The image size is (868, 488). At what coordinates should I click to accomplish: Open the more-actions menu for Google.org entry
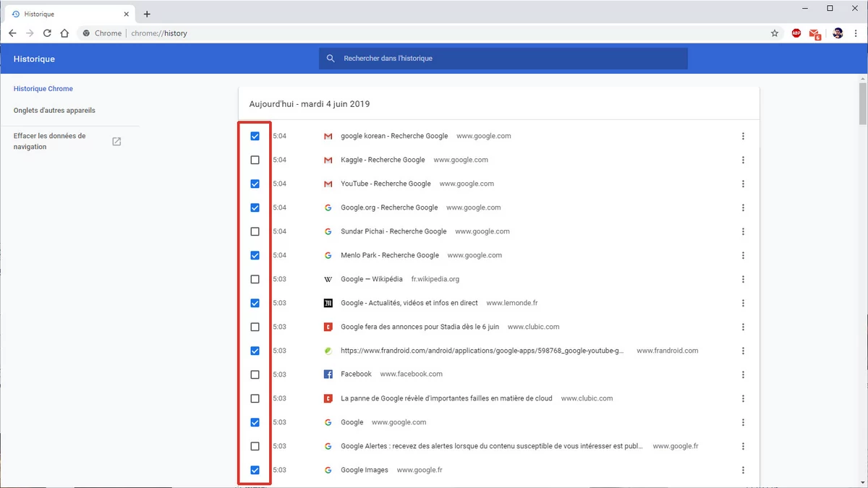click(x=743, y=207)
